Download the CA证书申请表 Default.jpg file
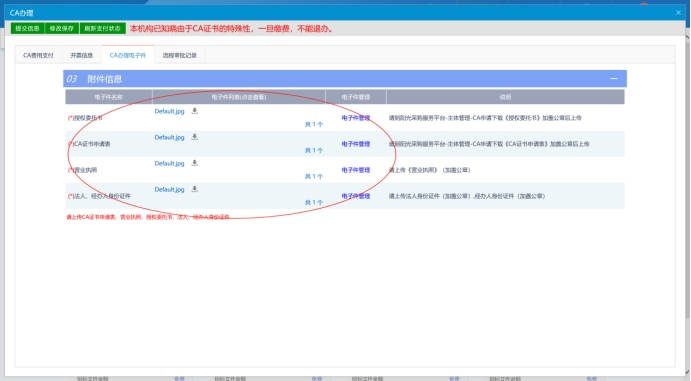This screenshot has height=381, width=691. (x=194, y=137)
